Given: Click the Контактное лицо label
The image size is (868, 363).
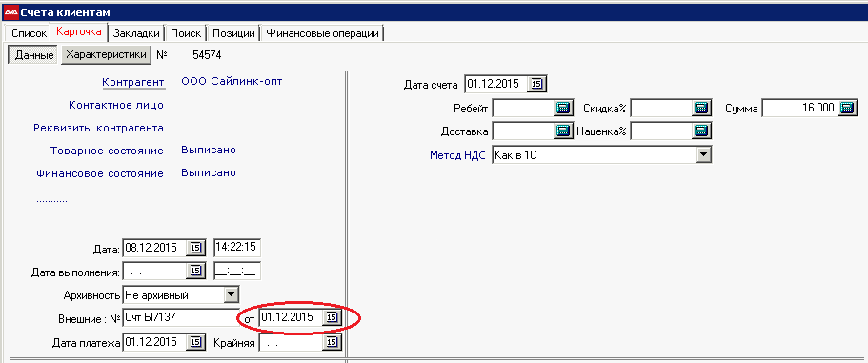Looking at the screenshot, I should point(116,105).
